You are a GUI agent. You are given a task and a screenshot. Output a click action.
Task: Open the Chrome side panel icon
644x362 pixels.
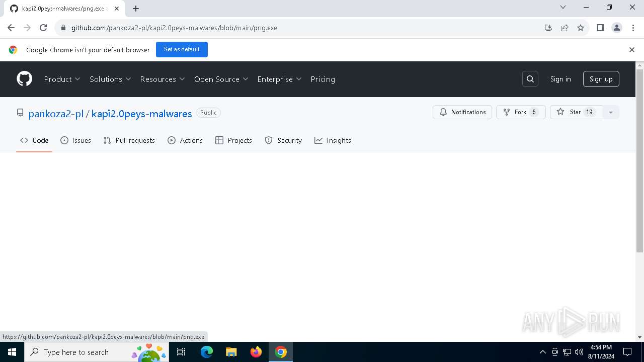[601, 28]
